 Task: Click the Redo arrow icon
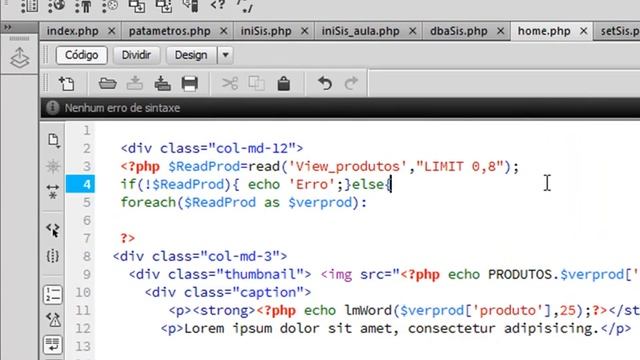[x=351, y=83]
